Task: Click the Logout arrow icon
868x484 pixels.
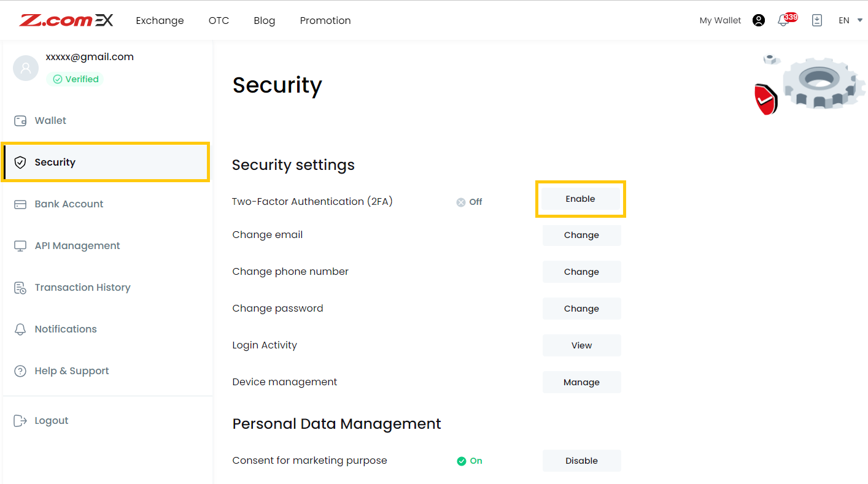Action: (20, 420)
